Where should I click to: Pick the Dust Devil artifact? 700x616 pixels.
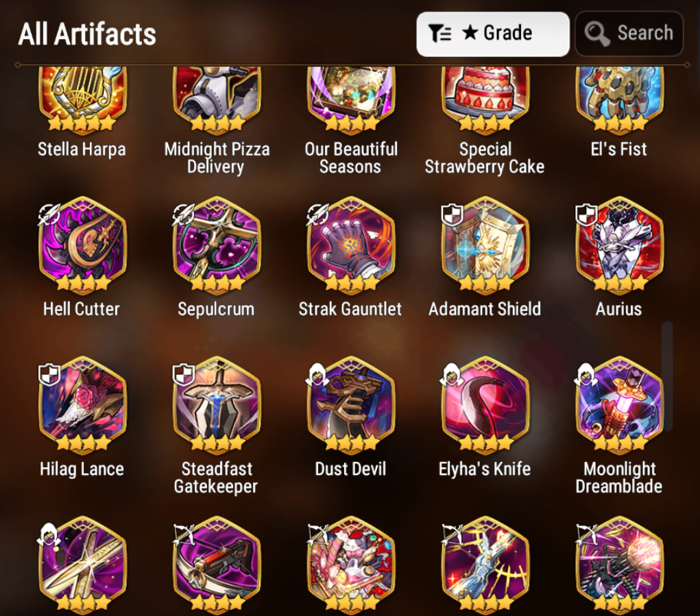[x=351, y=405]
